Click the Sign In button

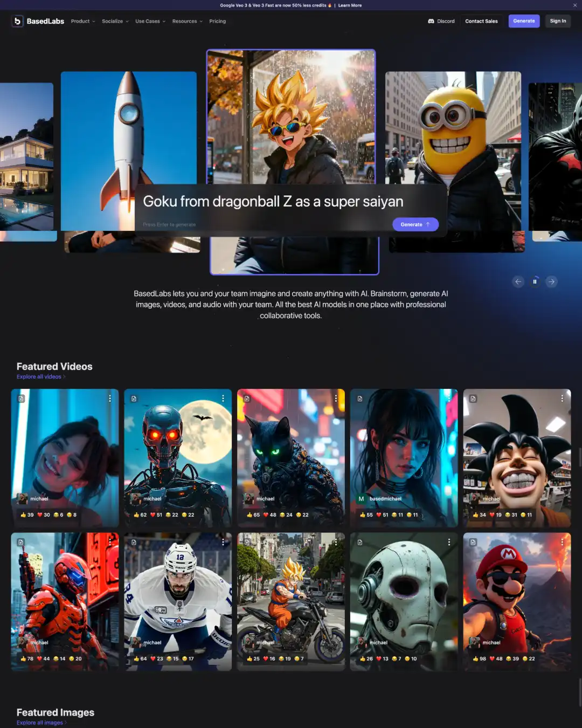[558, 21]
